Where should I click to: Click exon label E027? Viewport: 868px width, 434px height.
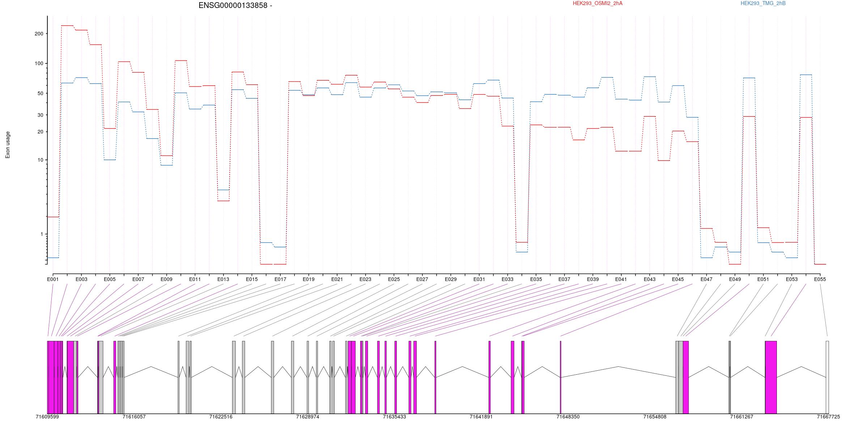pos(422,279)
